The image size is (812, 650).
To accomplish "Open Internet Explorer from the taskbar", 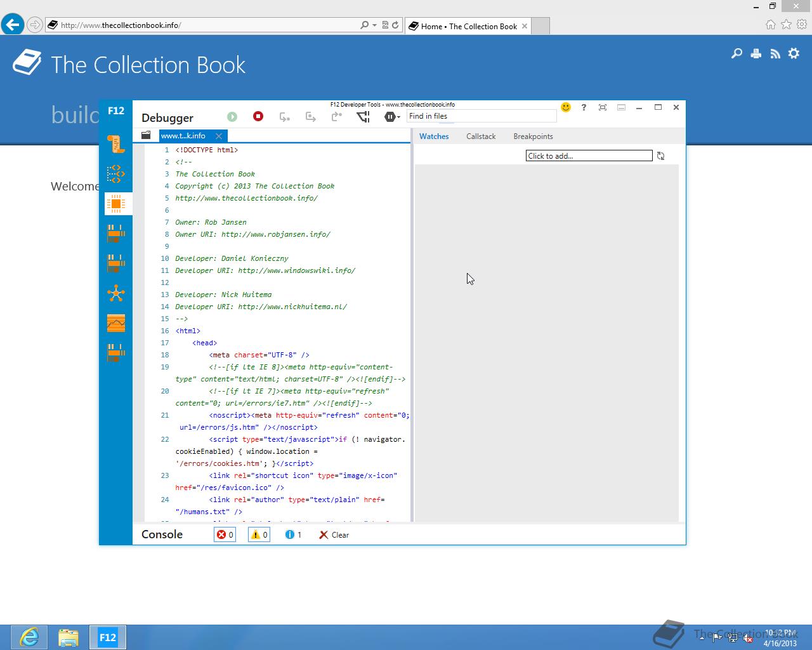I will tap(29, 637).
